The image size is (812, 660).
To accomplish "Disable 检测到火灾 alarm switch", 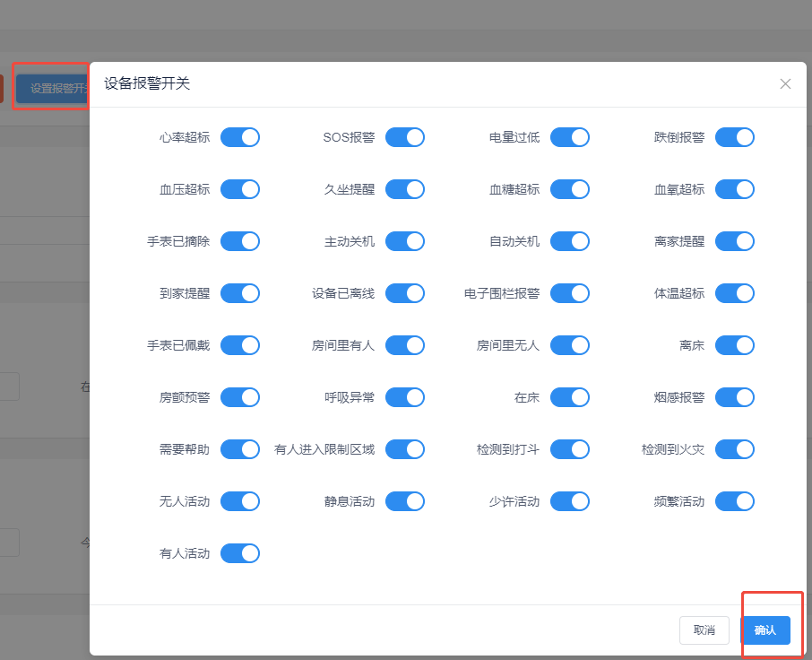I will point(735,449).
